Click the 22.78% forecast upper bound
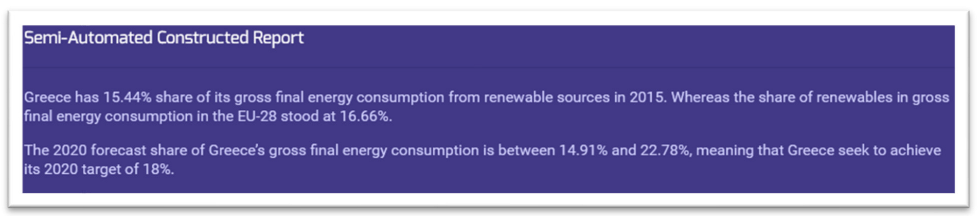980x216 pixels. tap(665, 151)
